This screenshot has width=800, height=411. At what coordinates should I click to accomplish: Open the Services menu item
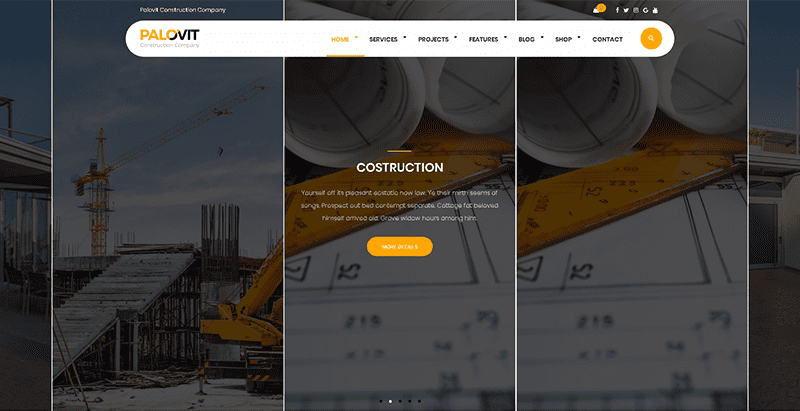pyautogui.click(x=383, y=39)
